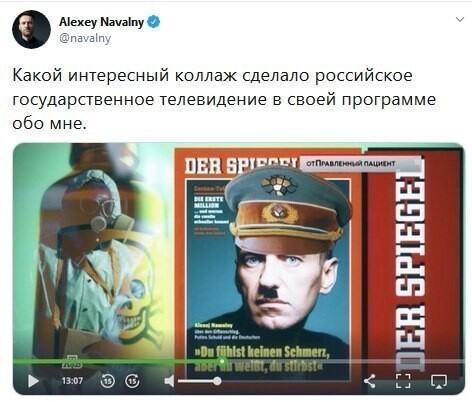Rewind the video 15 seconds
Screen dimensions: 472x402
click(107, 381)
